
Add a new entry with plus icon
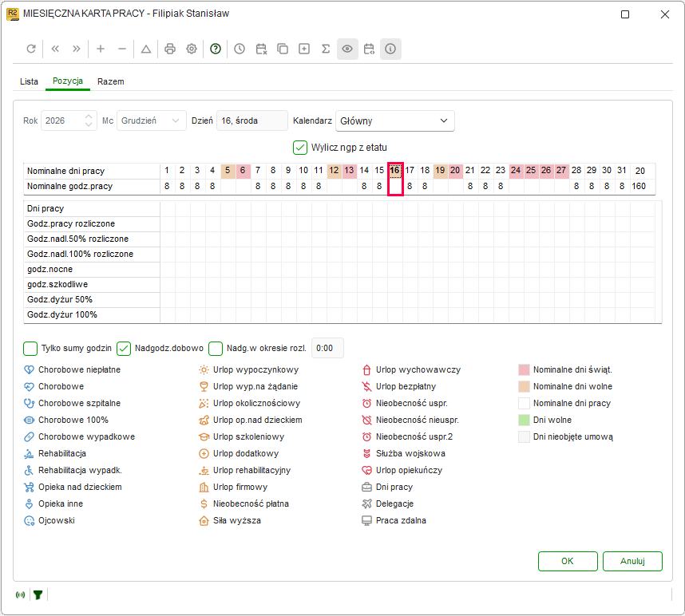[x=101, y=49]
